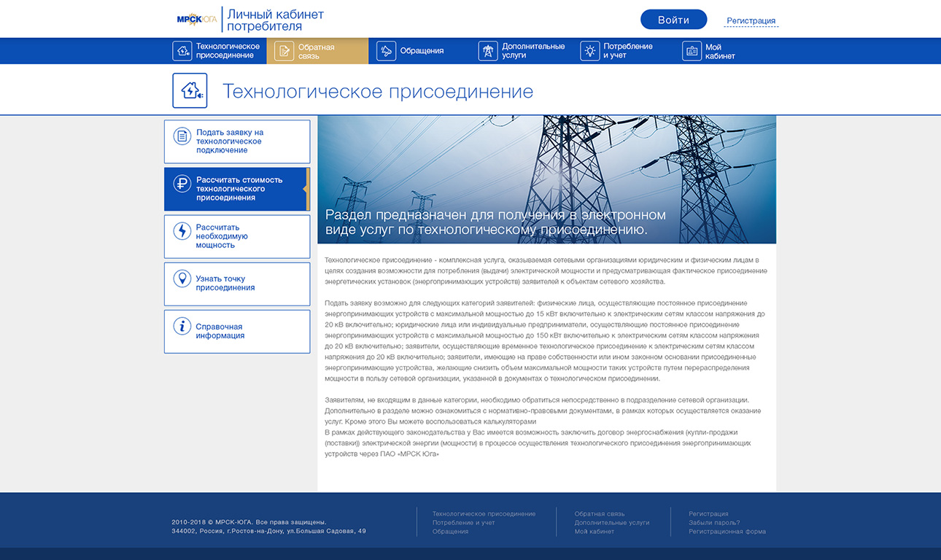Open the Узнать точку присоединения menu item

coord(225,283)
